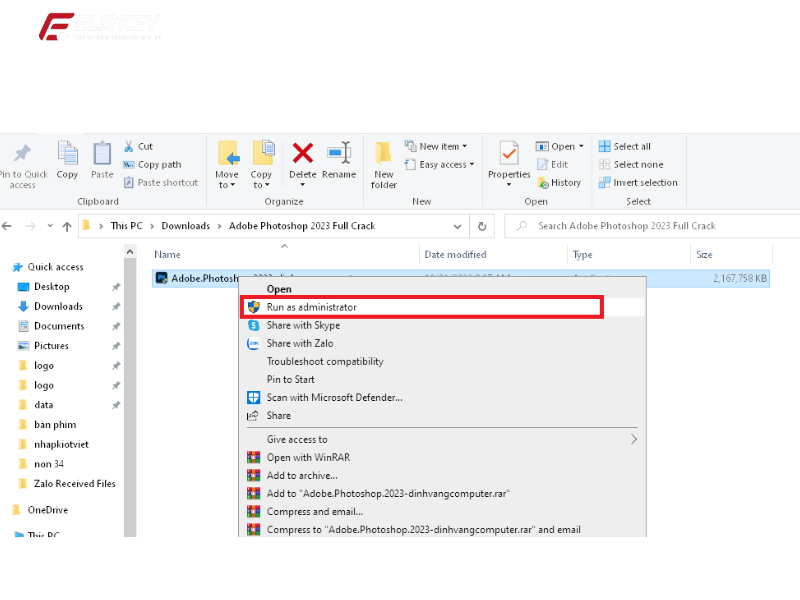The image size is (800, 600).
Task: Expand the Move to dropdown
Action: pyautogui.click(x=227, y=184)
